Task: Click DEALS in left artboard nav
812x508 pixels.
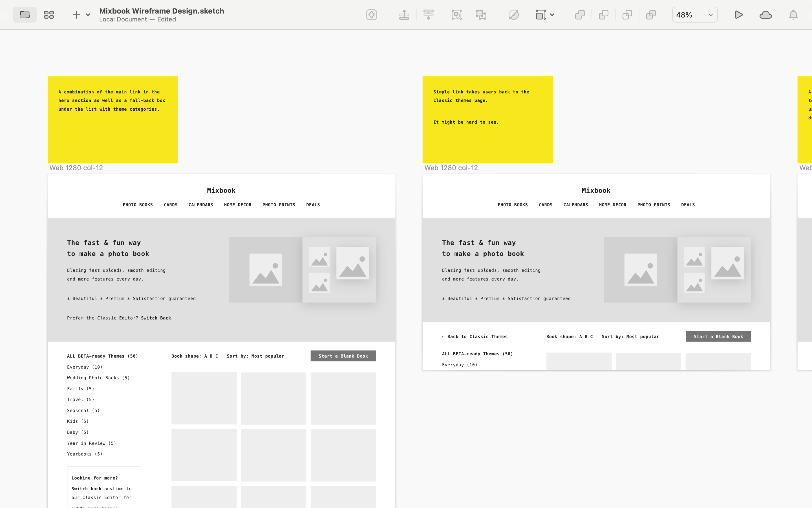Action: (x=313, y=205)
